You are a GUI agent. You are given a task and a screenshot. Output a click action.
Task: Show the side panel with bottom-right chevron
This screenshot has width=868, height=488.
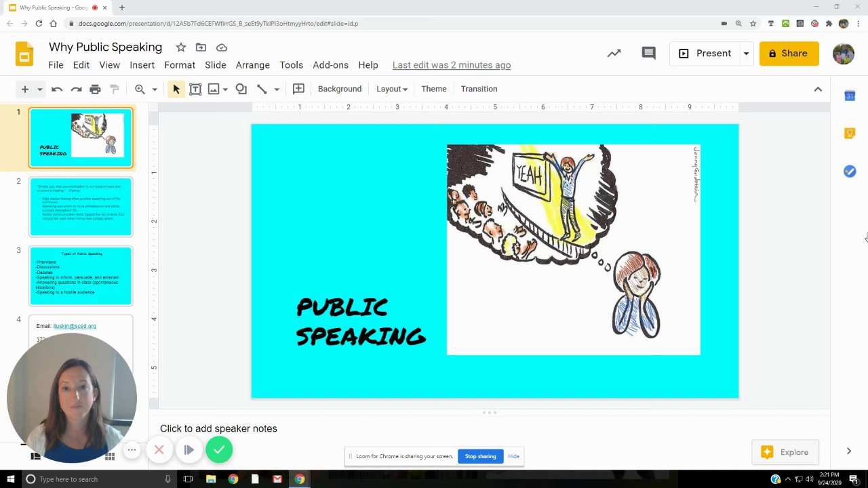tap(848, 451)
